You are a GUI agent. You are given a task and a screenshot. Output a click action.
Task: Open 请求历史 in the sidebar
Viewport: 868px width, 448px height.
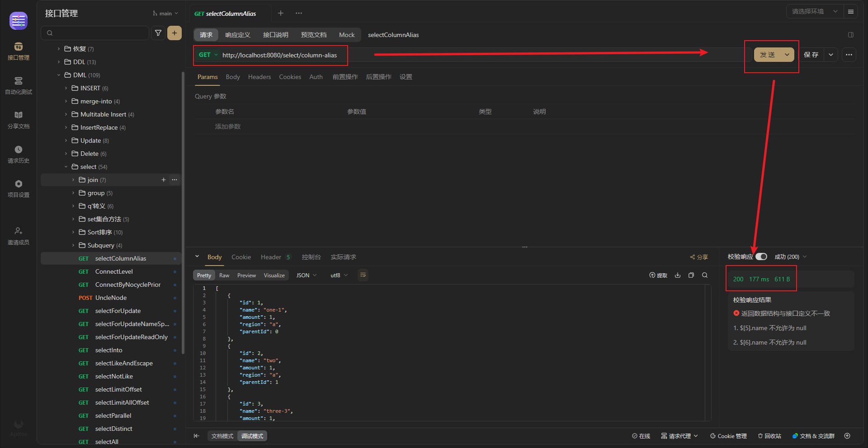(18, 154)
